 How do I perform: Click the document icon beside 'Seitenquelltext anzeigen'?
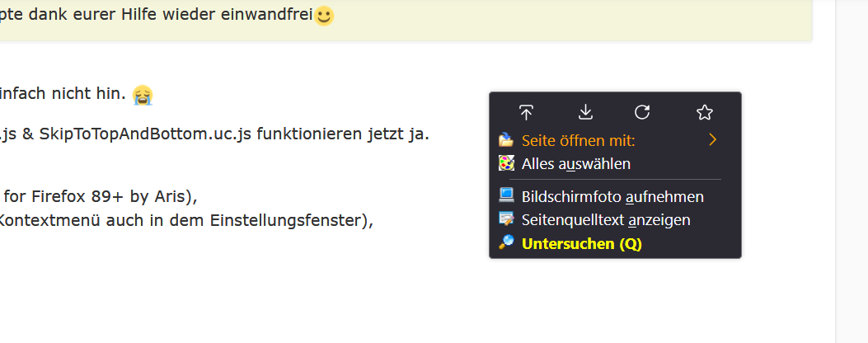506,220
